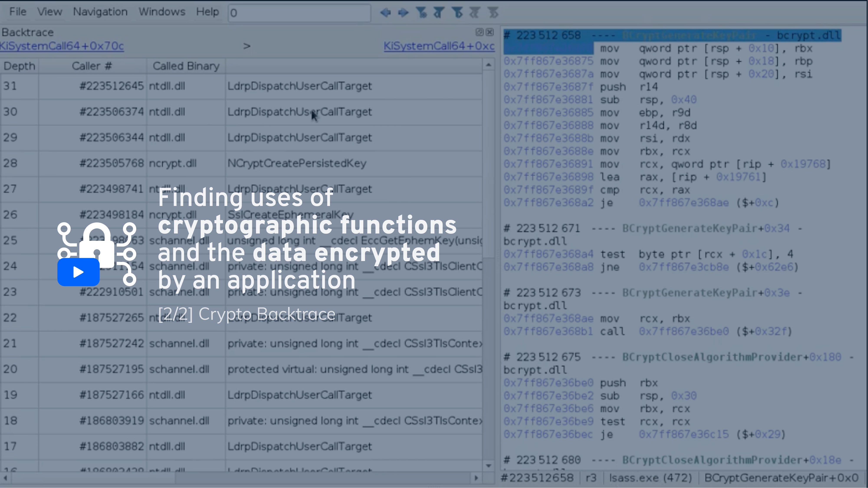Viewport: 868px width, 488px height.
Task: Select the NCryptCreatePersistedKey backtrace row
Action: tap(297, 163)
